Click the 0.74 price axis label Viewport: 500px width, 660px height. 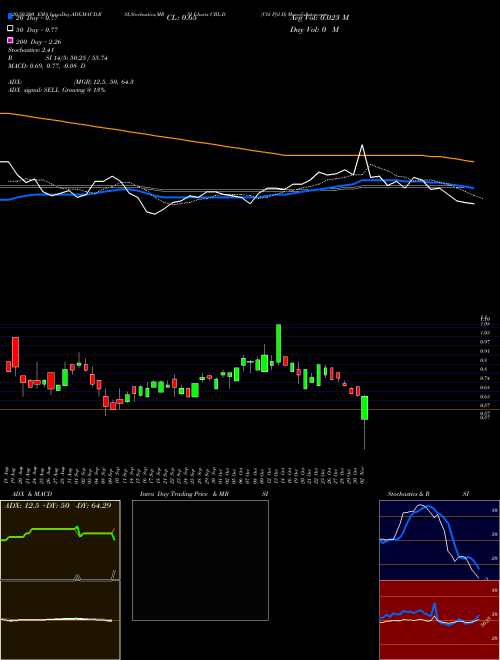click(x=485, y=378)
